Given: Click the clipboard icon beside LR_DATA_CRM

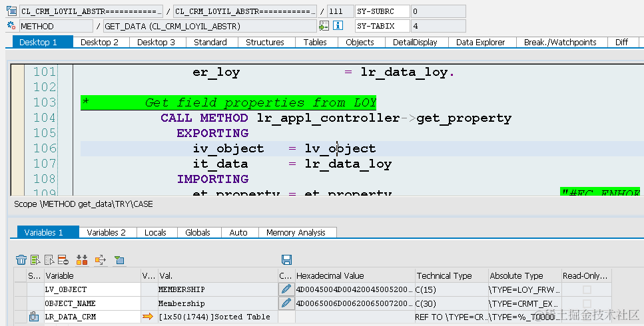Looking at the screenshot, I should 34,317.
